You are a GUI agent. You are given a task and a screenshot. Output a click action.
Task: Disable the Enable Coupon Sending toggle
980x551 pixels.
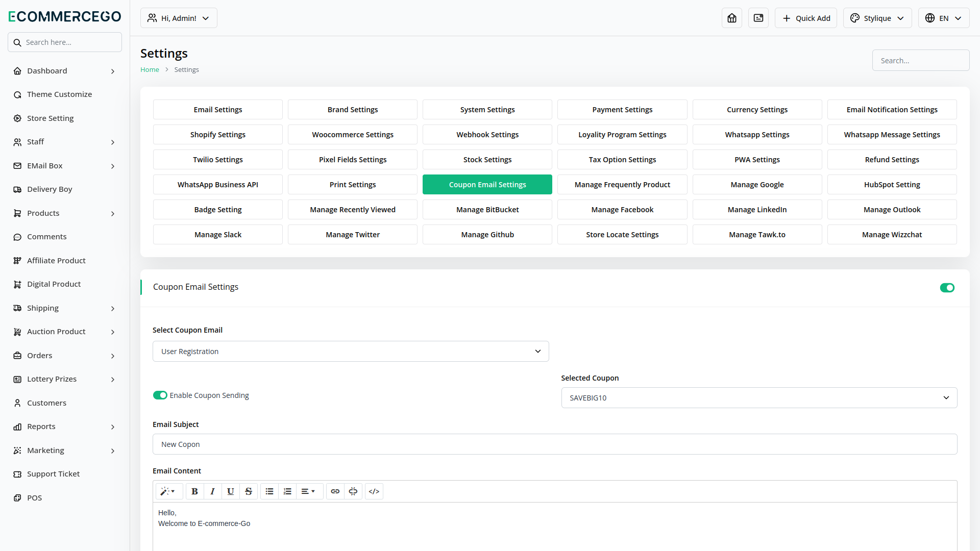[x=160, y=395]
